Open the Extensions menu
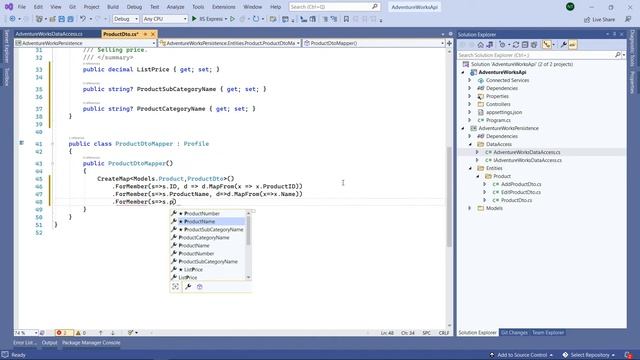This screenshot has height=360, width=640. click(223, 7)
